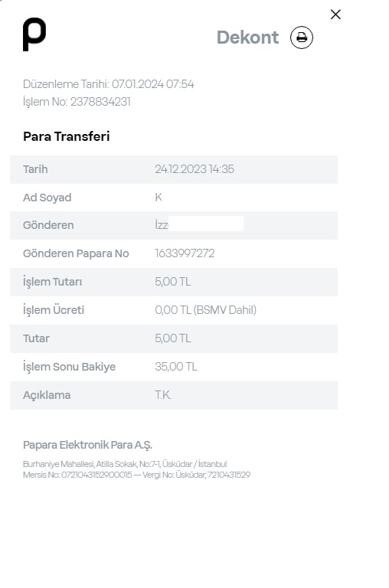Select Gönderen Papara No 1633997272

[x=185, y=253]
